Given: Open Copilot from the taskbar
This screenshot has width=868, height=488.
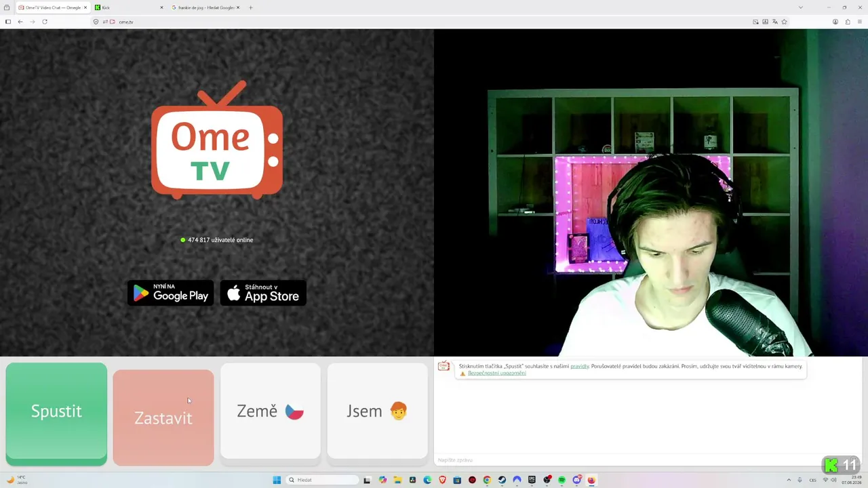Looking at the screenshot, I should pyautogui.click(x=382, y=480).
